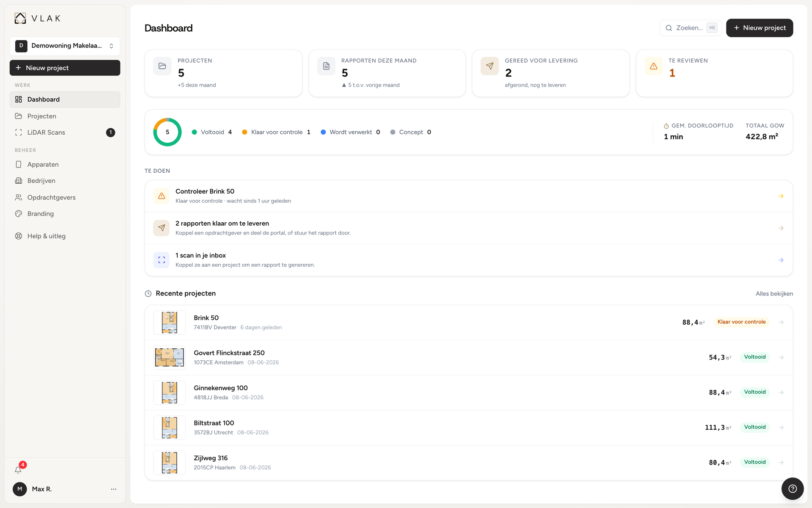Click the 2 rapporten klaar om te leveren title
Viewport: 812px width, 508px height.
pos(222,224)
